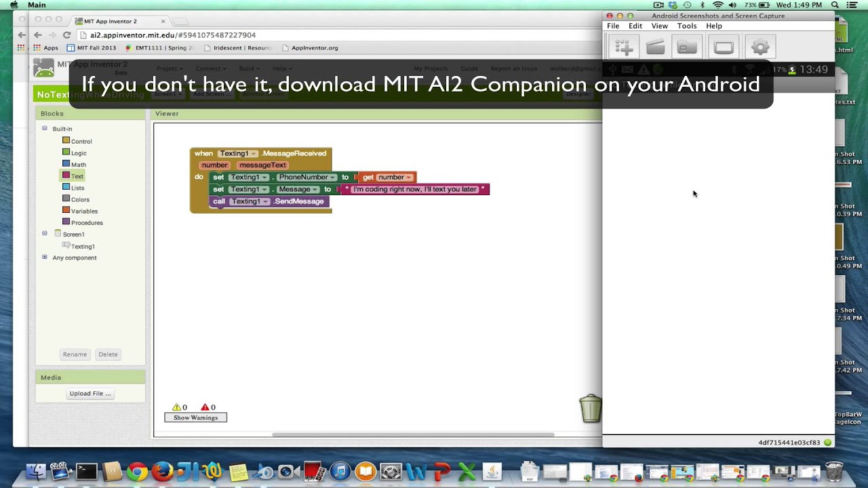The height and width of the screenshot is (488, 868).
Task: Click the Chrome address bar URL
Action: pyautogui.click(x=173, y=35)
